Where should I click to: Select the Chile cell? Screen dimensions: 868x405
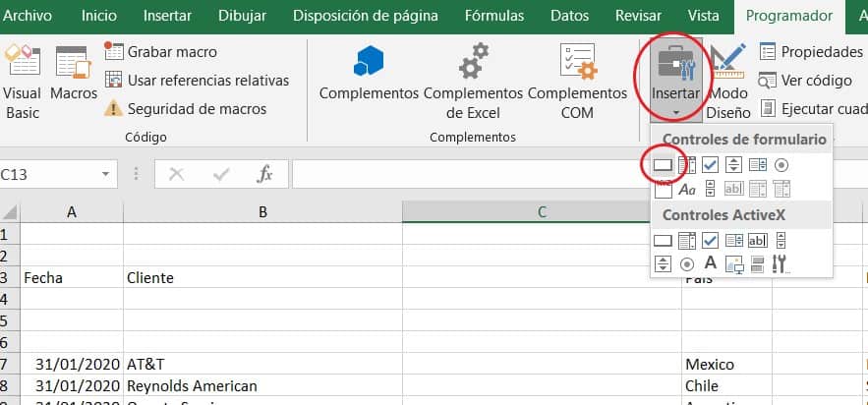click(x=726, y=385)
